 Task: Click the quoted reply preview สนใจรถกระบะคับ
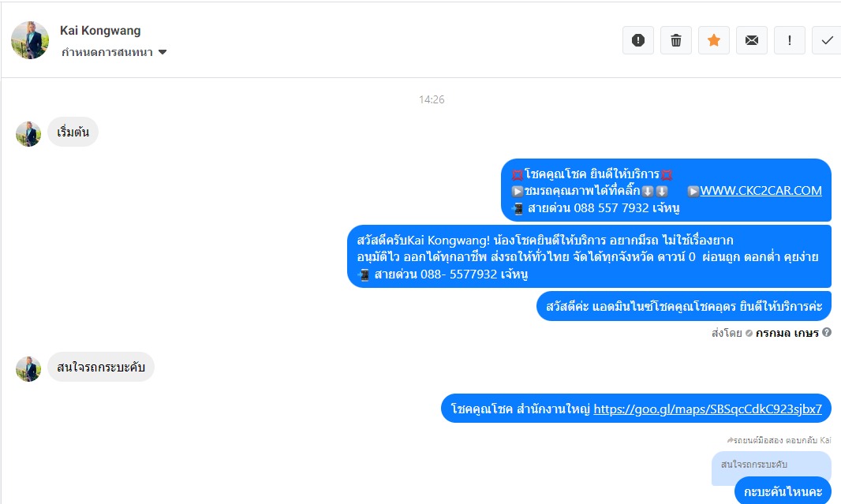(x=772, y=465)
